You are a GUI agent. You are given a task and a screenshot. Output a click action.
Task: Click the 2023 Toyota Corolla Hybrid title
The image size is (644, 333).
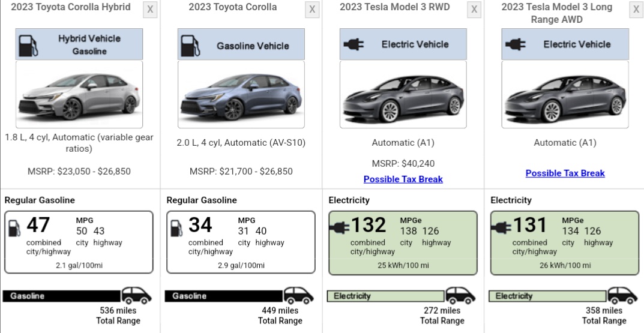point(71,7)
